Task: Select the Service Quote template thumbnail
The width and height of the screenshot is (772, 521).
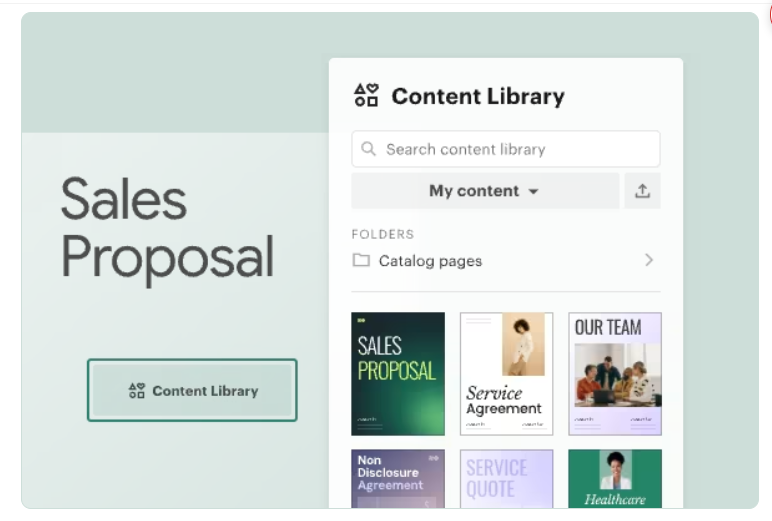Action: click(507, 478)
